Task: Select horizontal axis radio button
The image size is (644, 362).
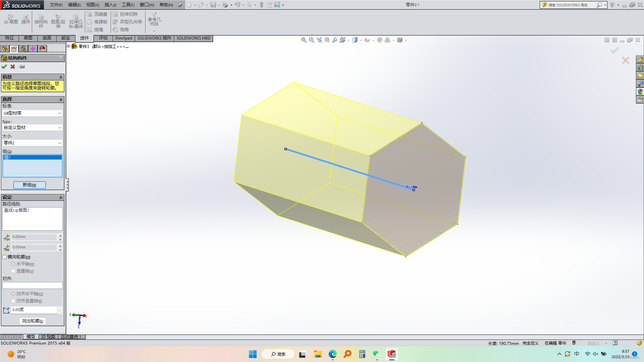Action: (13, 264)
